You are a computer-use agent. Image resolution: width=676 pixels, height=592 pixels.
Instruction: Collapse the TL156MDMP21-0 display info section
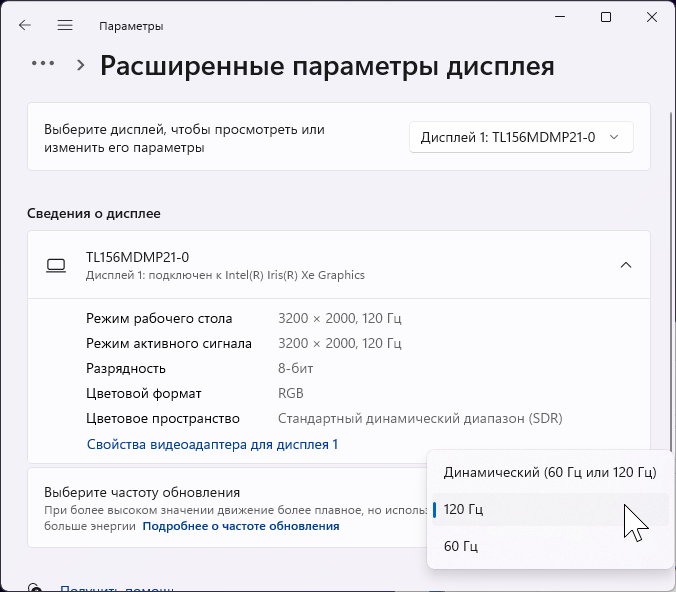626,265
